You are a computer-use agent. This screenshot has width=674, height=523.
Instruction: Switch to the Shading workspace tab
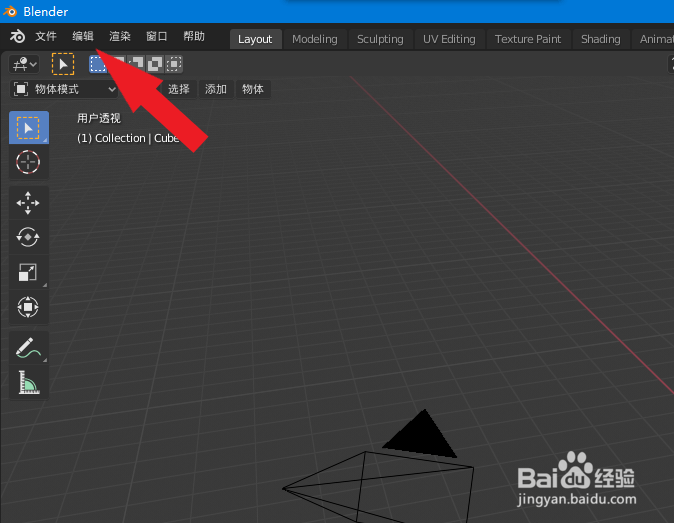pos(600,39)
